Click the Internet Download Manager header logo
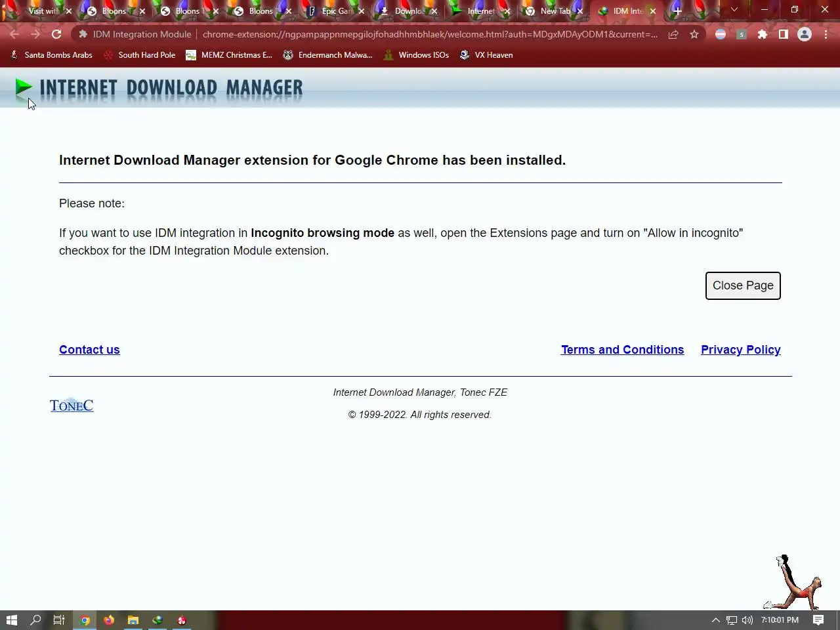Screen dimensions: 840x630 159,88
